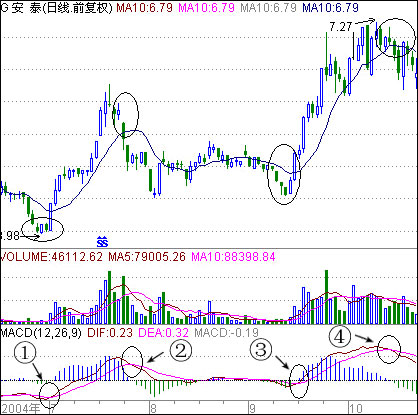
Task: Click the DIF:0.23 value label
Action: 110,333
